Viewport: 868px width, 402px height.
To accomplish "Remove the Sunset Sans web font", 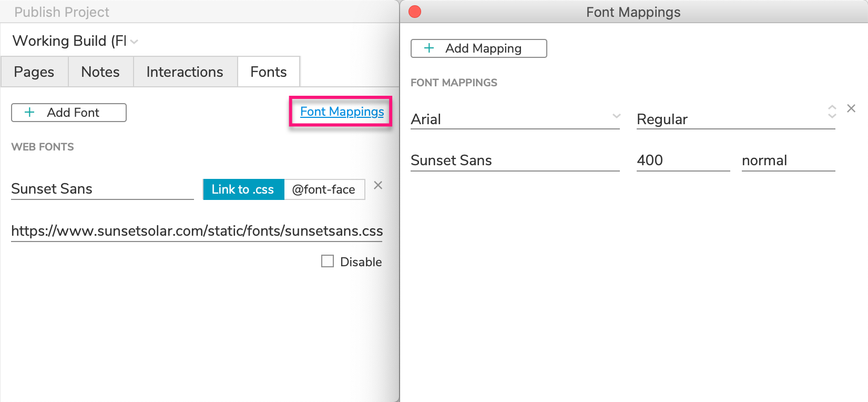I will tap(378, 185).
